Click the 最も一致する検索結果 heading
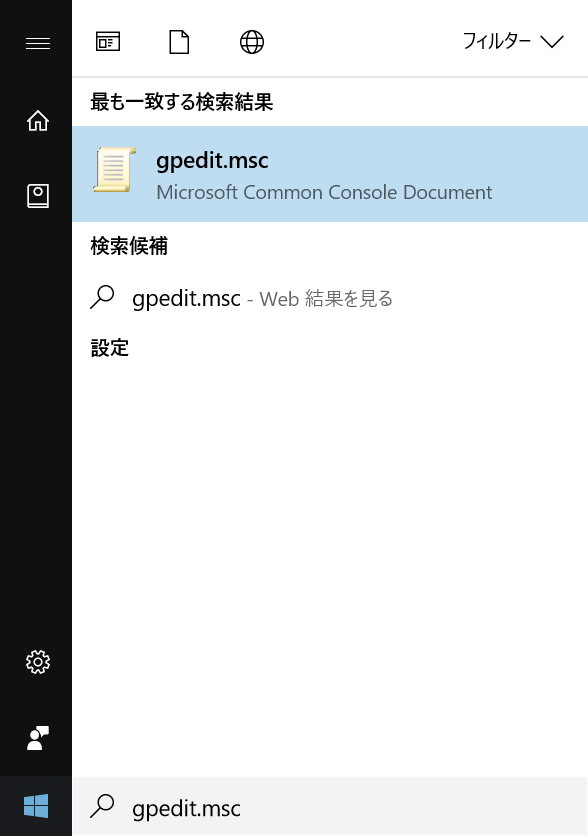588x836 pixels. pyautogui.click(x=182, y=101)
